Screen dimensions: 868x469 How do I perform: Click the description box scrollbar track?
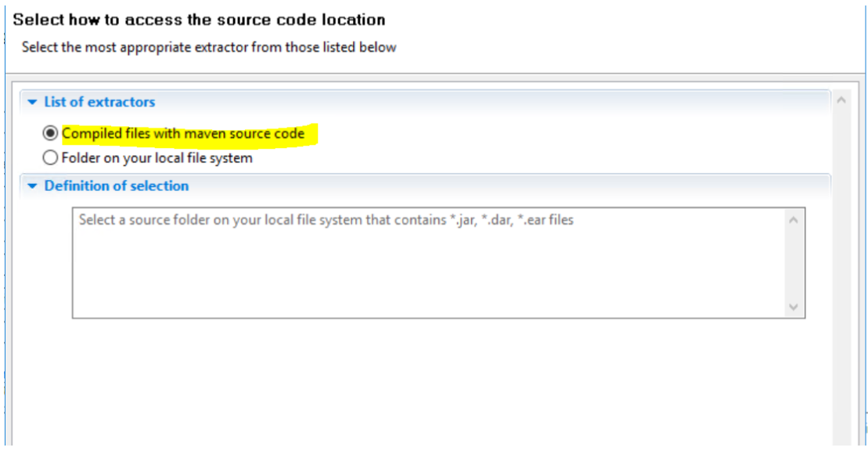[794, 263]
